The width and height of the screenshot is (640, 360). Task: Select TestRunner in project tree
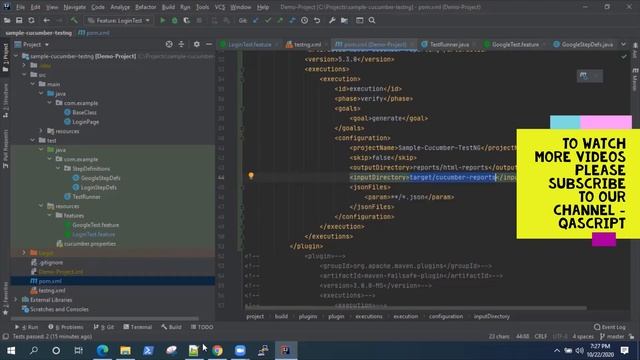pos(86,197)
